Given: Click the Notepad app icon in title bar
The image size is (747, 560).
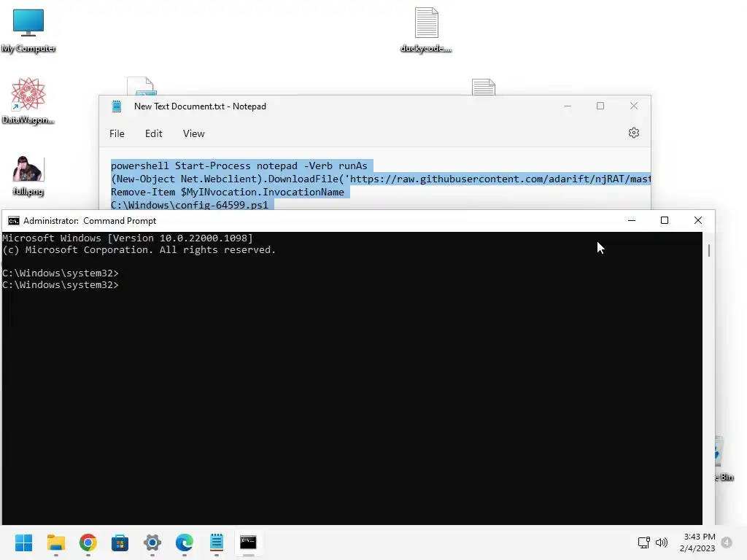Looking at the screenshot, I should click(116, 106).
